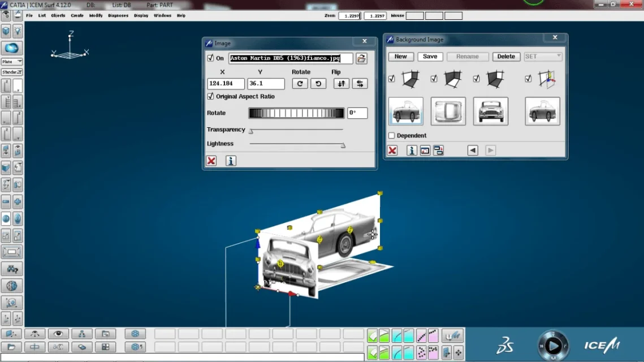Screen dimensions: 644x362
Task: Click the binoculars search icon
Action: [x=12, y=269]
